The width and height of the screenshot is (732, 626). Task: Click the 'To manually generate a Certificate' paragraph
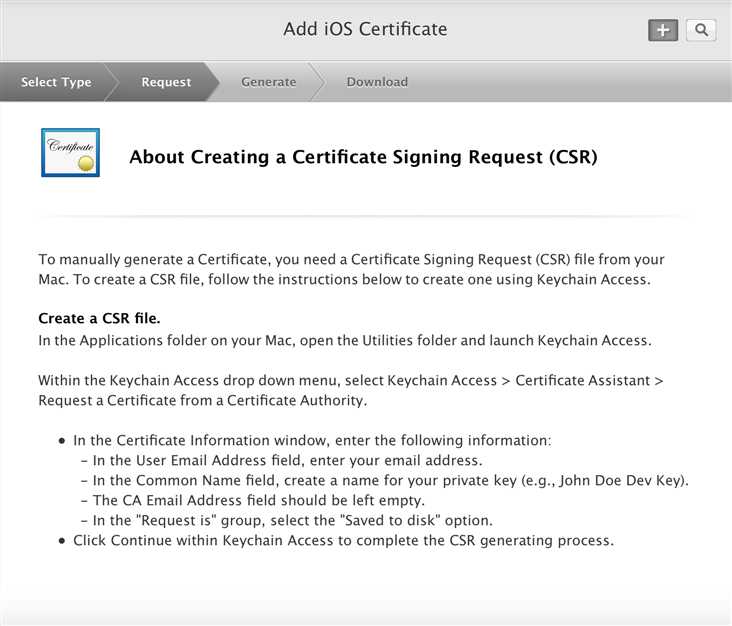(351, 270)
